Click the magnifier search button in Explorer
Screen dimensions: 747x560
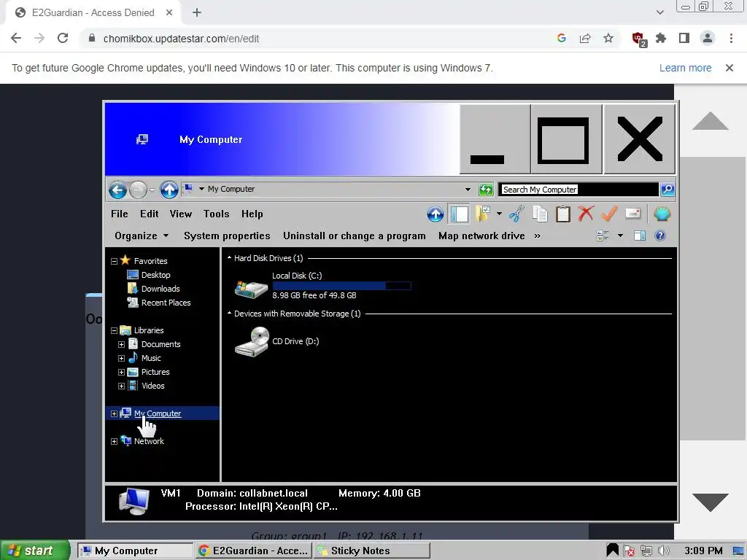[667, 190]
